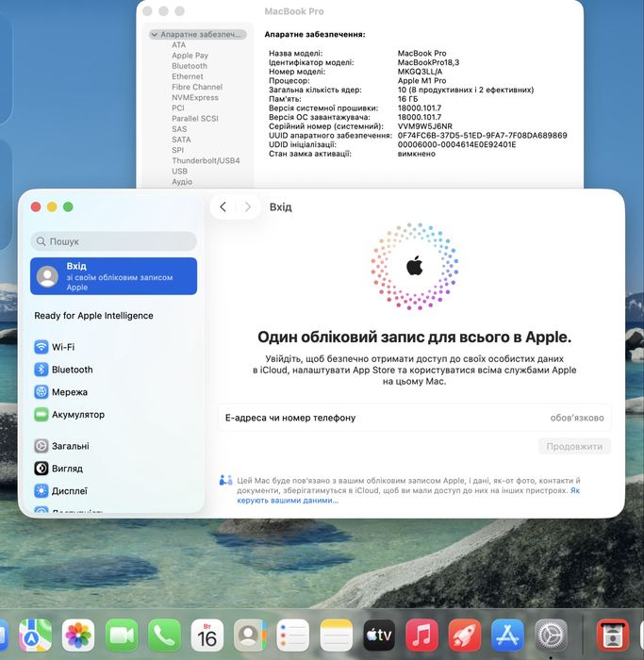This screenshot has width=644, height=660.
Task: Select Bluetooth in MacBook Pro hardware list
Action: click(190, 66)
